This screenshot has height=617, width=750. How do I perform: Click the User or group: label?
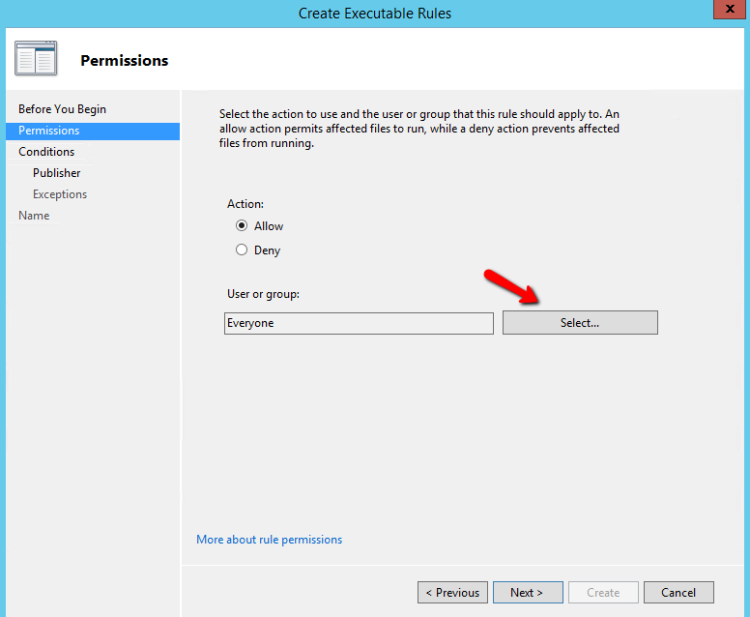coord(263,294)
